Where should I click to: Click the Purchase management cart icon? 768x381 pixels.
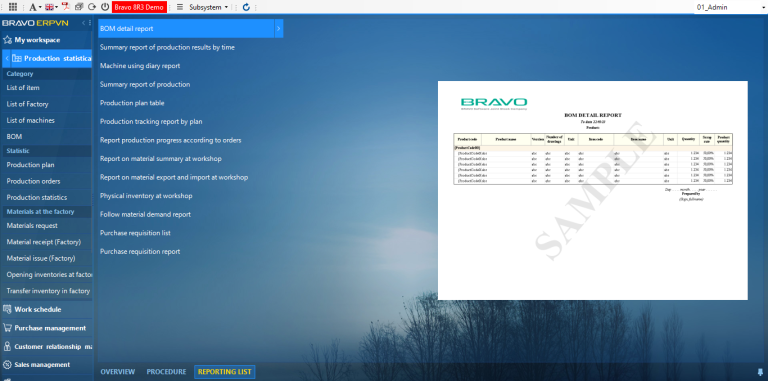click(7, 328)
